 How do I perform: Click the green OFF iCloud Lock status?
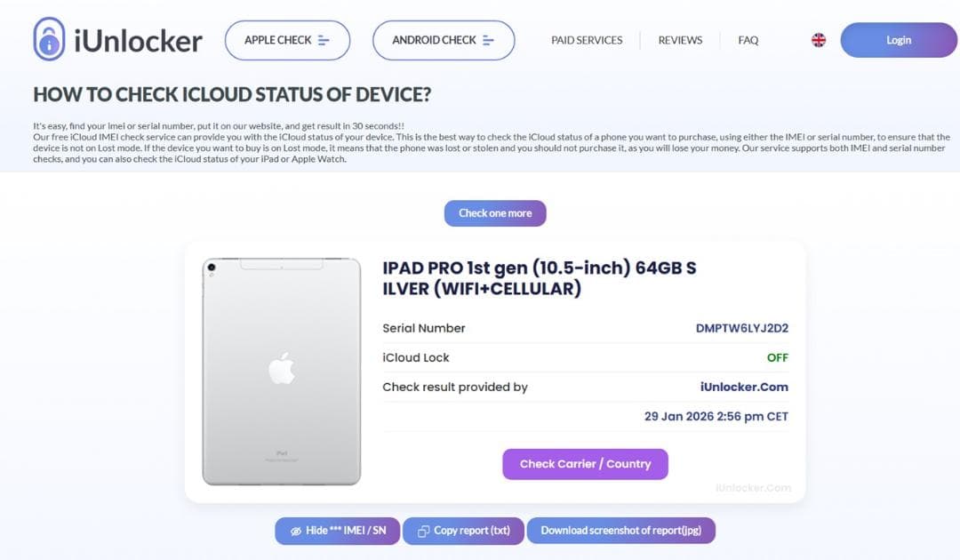point(778,357)
